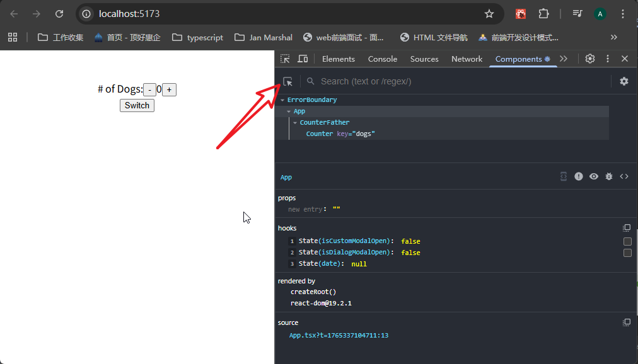Check the isDialogModalOpen state checkbox
The height and width of the screenshot is (364, 638).
tap(627, 253)
